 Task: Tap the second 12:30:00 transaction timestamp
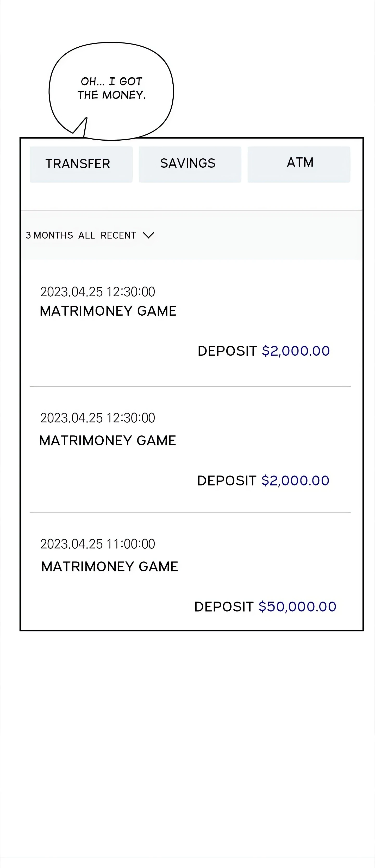[98, 418]
